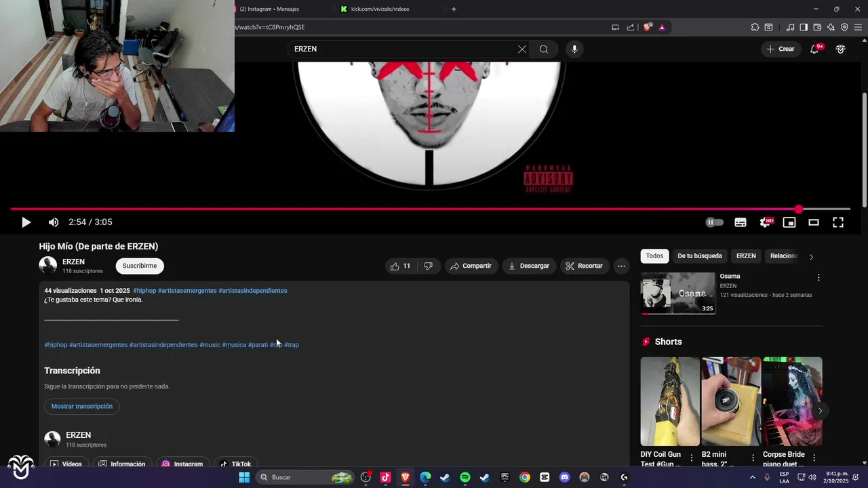868x488 pixels.
Task: Open the browser hamburger main menu
Action: pos(858,27)
